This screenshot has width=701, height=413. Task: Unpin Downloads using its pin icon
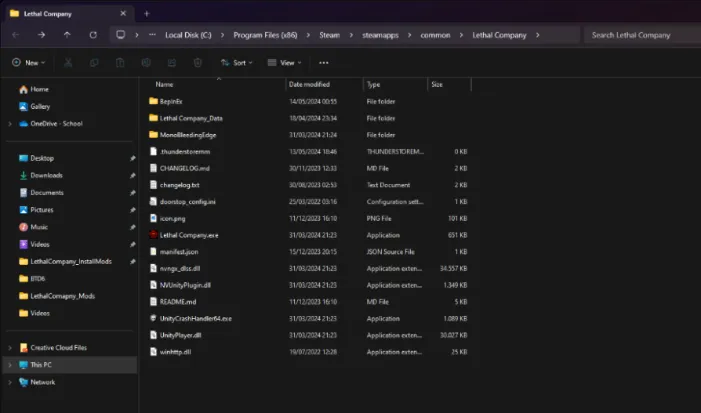(132, 176)
